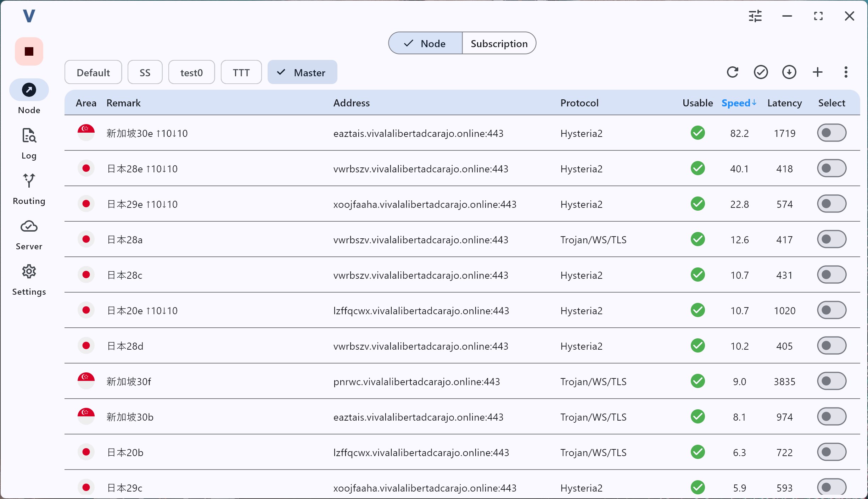Open the Settings gear icon
Image resolution: width=868 pixels, height=499 pixels.
29,271
